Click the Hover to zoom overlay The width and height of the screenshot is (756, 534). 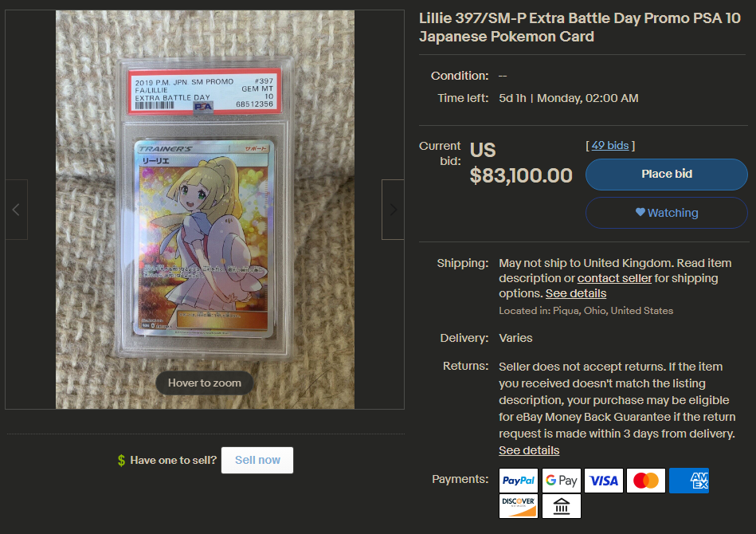[205, 383]
